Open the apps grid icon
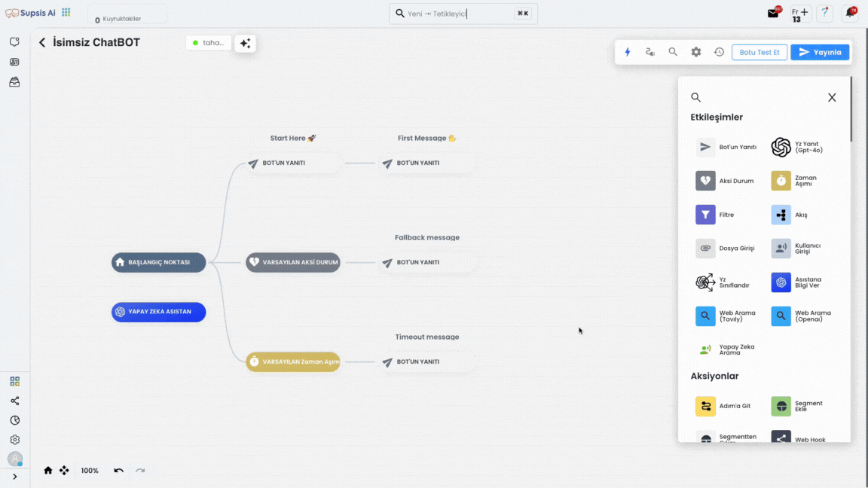The width and height of the screenshot is (868, 488). [66, 12]
